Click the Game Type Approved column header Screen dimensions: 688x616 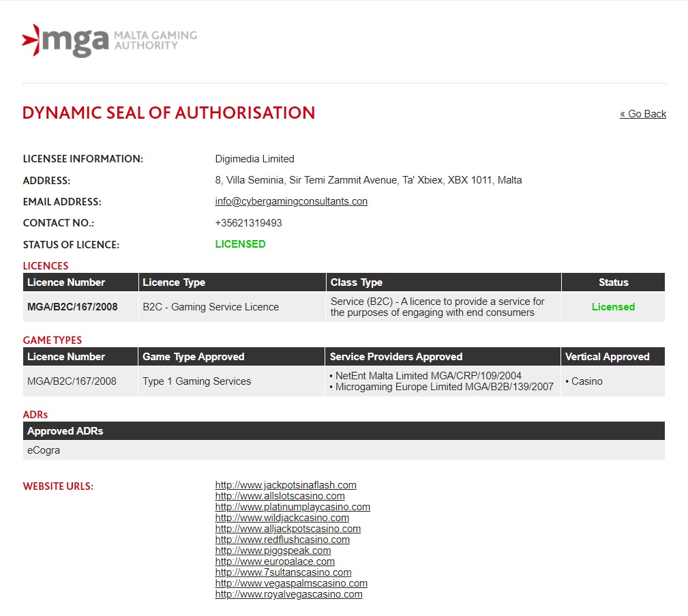231,357
